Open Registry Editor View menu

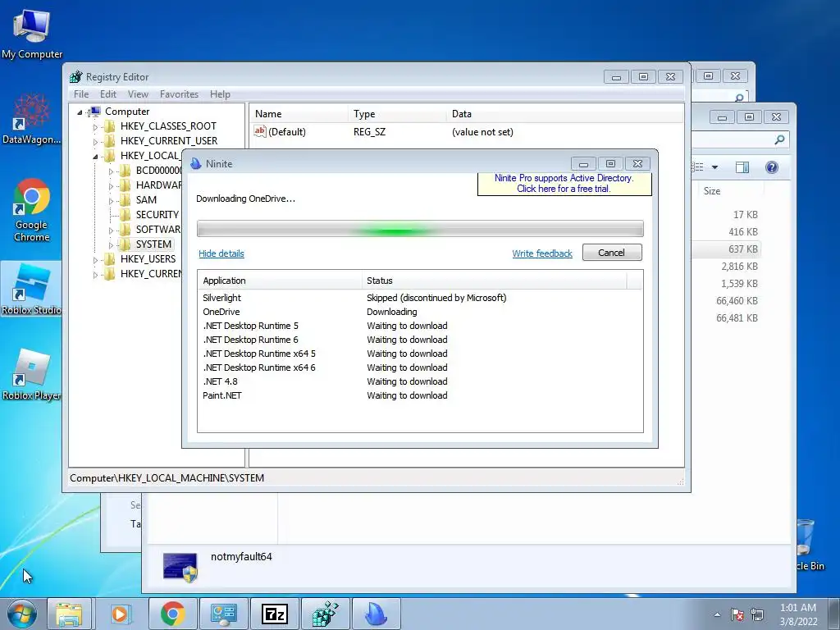click(x=138, y=94)
